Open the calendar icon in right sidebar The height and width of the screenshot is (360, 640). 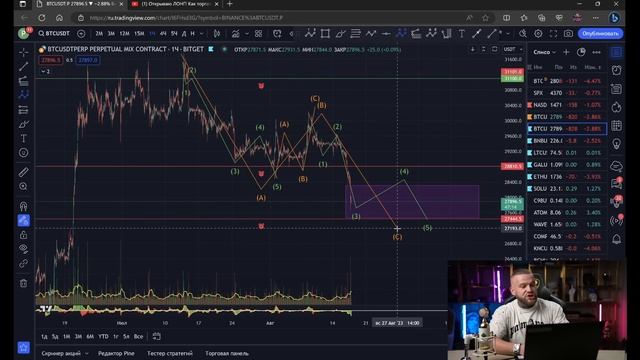click(616, 126)
